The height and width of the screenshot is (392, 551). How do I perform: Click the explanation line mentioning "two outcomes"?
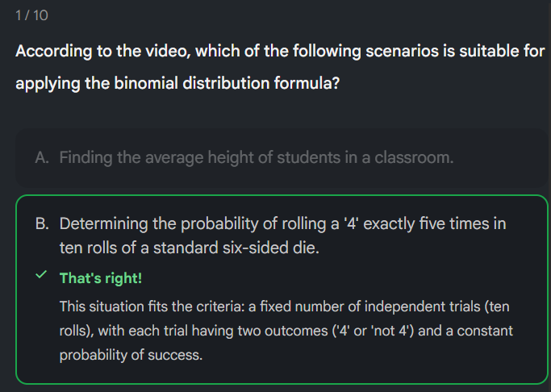[286, 332]
